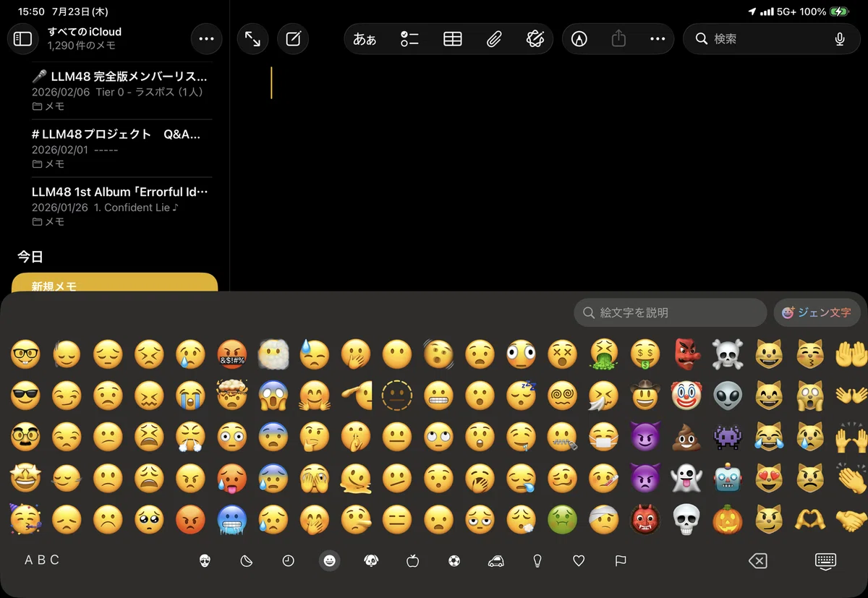Insert the pile of poo emoji
868x598 pixels.
pos(685,437)
